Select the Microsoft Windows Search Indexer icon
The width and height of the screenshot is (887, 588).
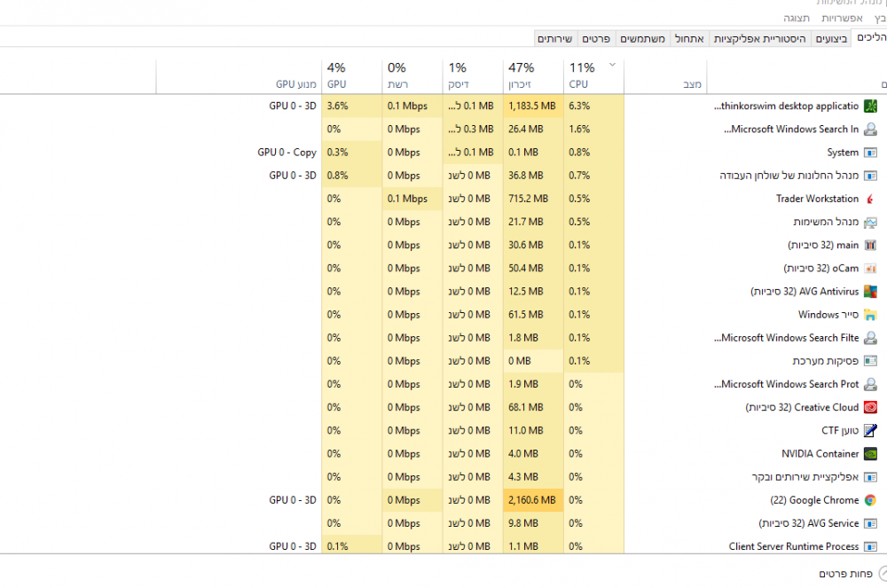870,129
